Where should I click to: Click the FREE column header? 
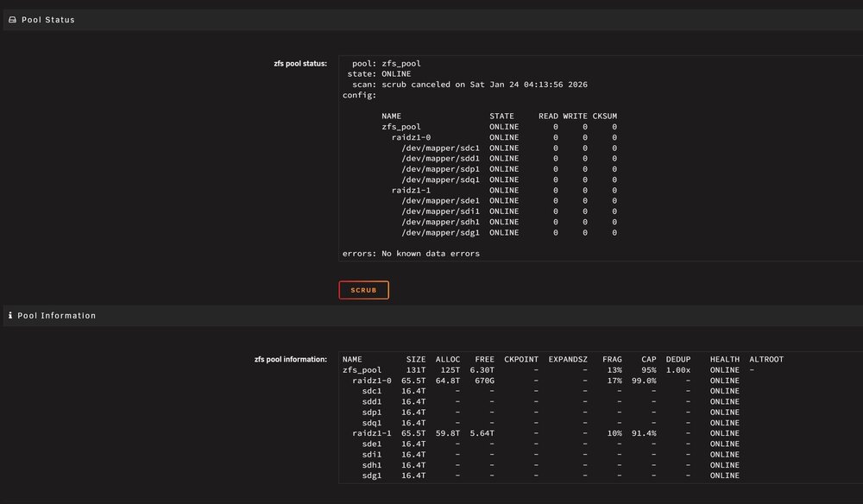484,359
